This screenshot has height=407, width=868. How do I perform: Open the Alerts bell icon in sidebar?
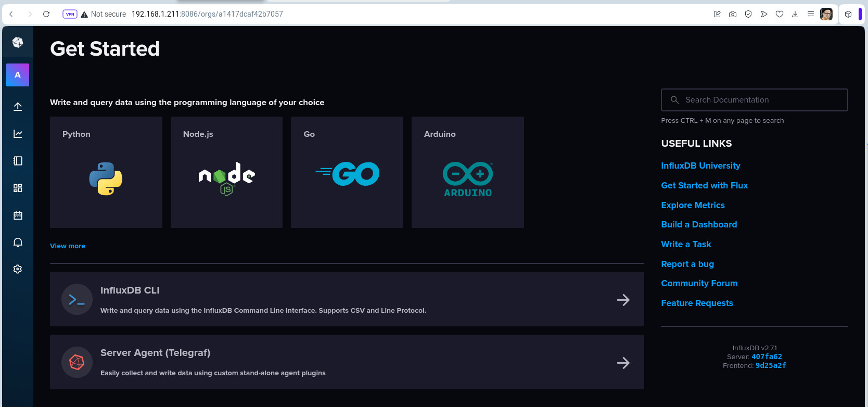point(18,242)
